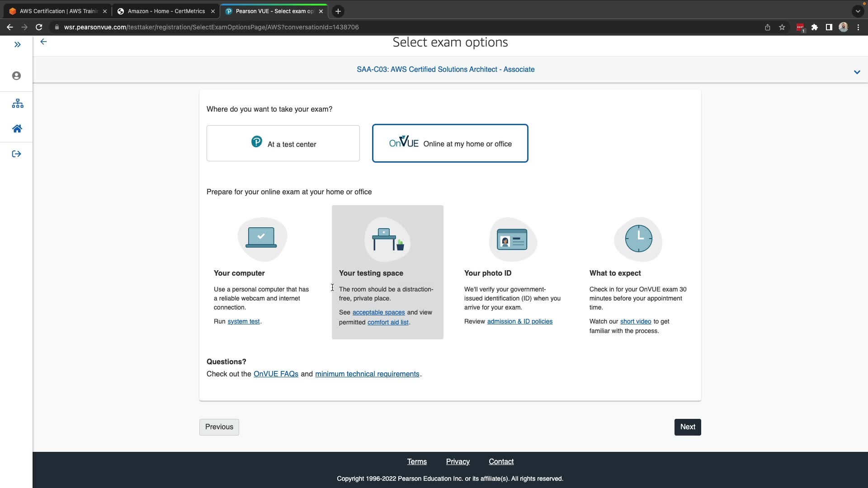Choose Online at my home or office
The width and height of the screenshot is (868, 488).
coord(450,143)
